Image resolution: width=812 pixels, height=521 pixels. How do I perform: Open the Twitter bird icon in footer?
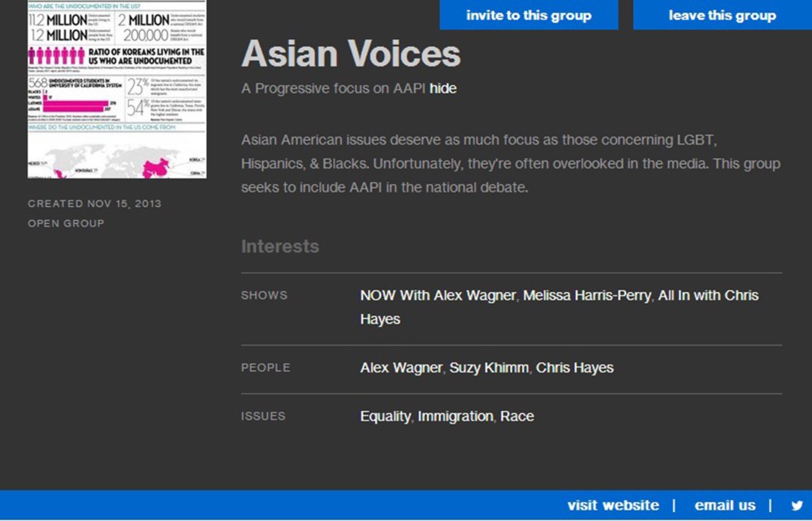pyautogui.click(x=797, y=506)
